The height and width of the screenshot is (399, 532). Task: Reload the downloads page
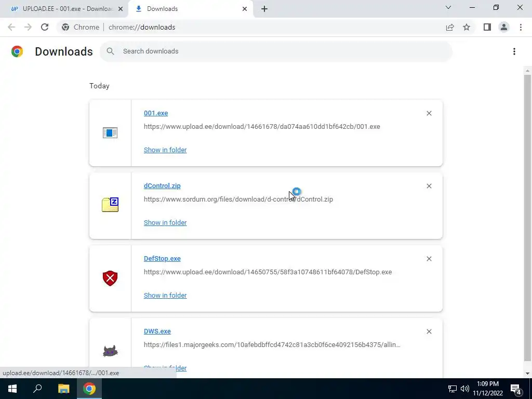click(x=45, y=27)
